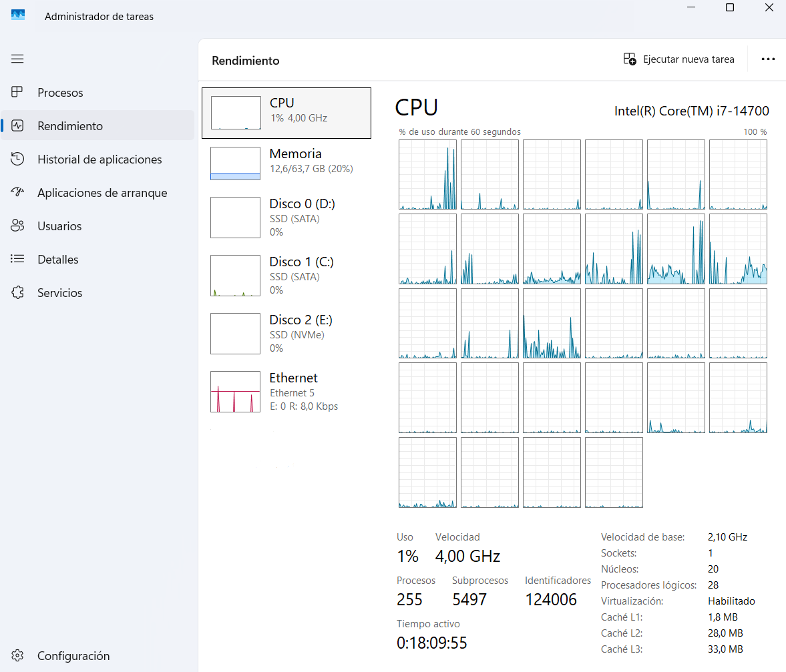Click the Historial de aplicaciones clock icon
Screen dimensions: 786x672
(x=17, y=159)
